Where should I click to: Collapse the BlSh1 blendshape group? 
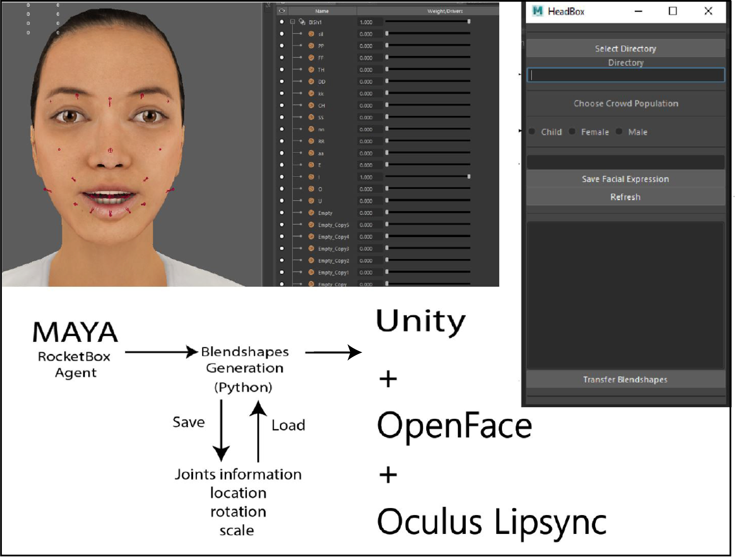coord(293,22)
